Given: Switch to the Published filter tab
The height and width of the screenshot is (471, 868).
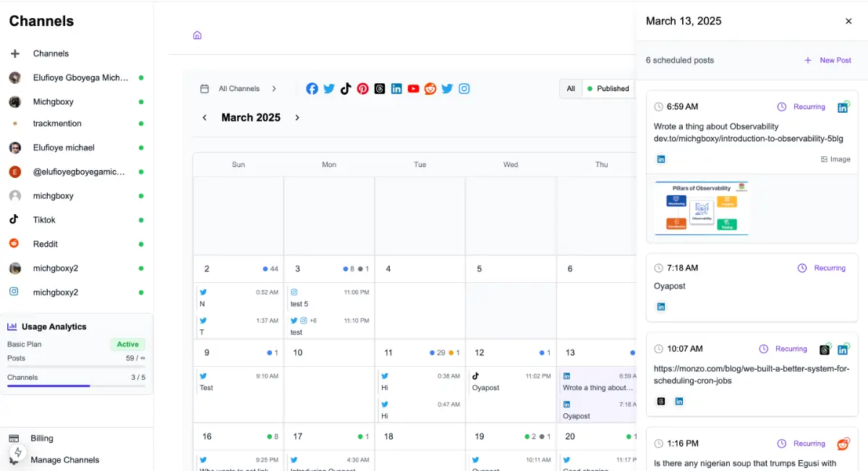Looking at the screenshot, I should (x=608, y=89).
